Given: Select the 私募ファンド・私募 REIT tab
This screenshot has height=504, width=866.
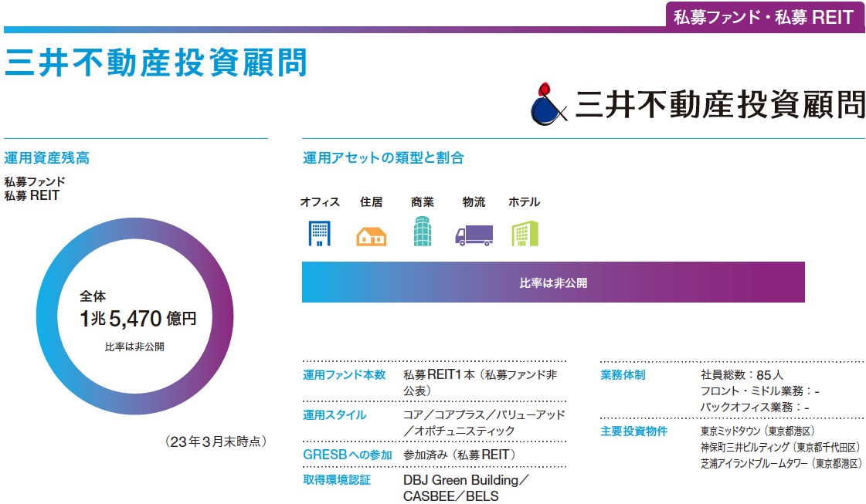Looking at the screenshot, I should (x=764, y=17).
